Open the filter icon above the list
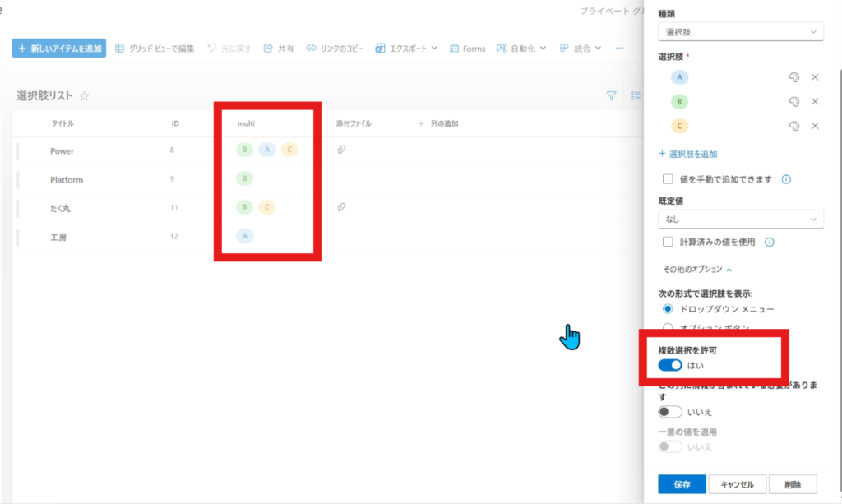 pyautogui.click(x=611, y=96)
